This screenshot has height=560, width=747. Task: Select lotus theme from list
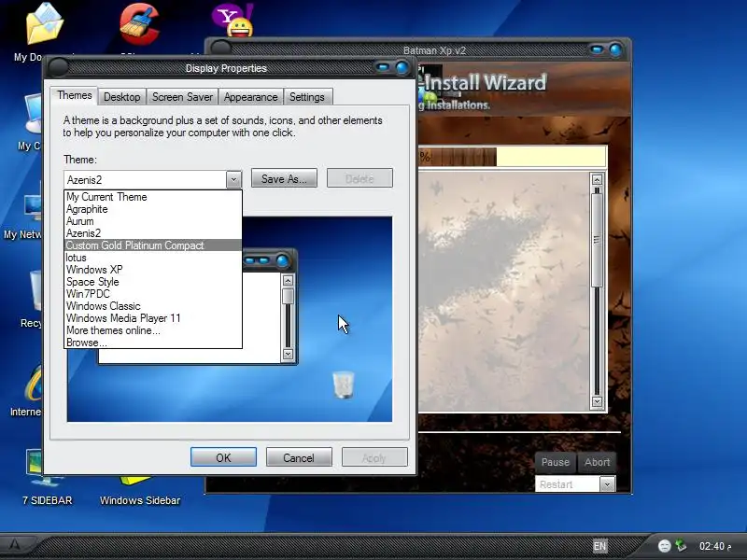tap(153, 258)
